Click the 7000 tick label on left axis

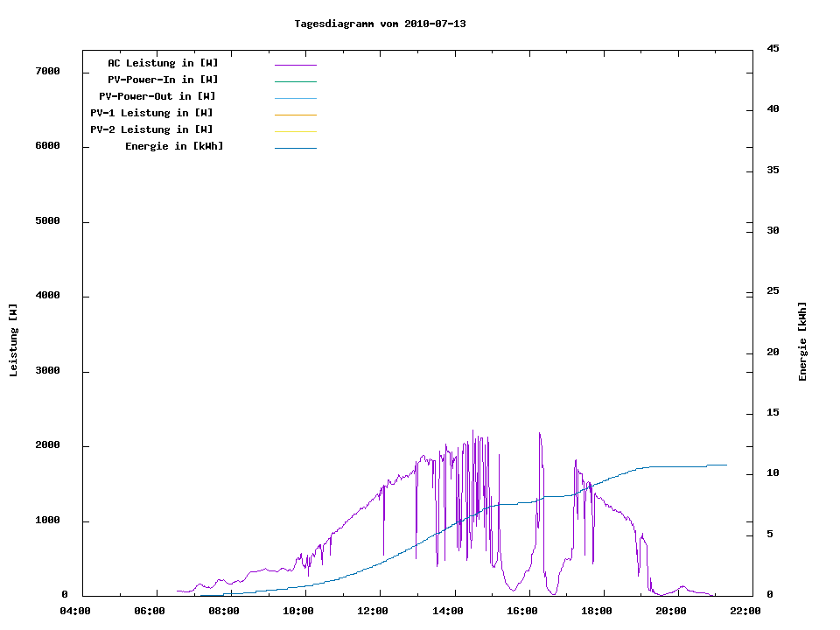click(x=47, y=72)
